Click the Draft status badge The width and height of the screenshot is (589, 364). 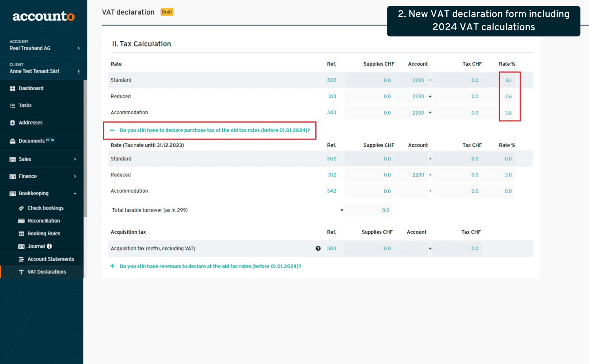(x=167, y=12)
